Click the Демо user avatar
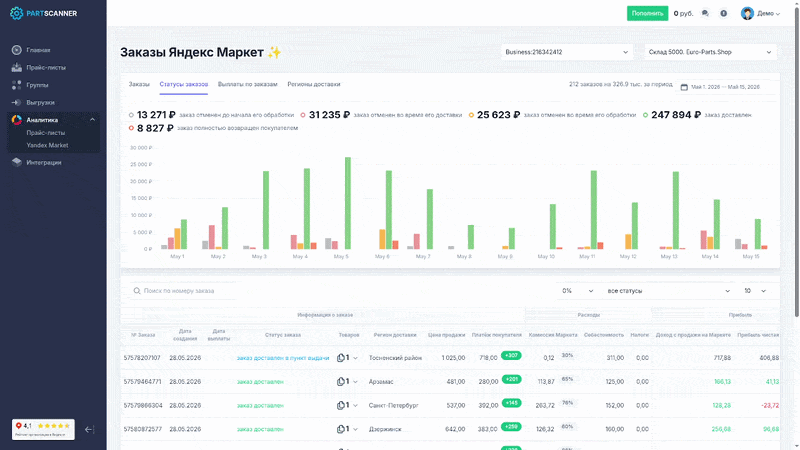The image size is (800, 450). pos(747,13)
